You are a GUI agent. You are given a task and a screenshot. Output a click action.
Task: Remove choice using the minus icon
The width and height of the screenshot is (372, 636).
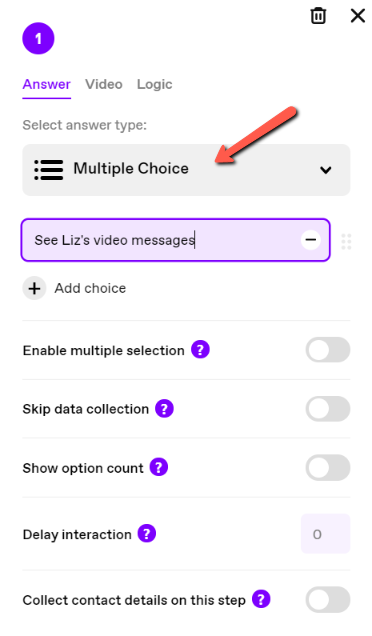pyautogui.click(x=311, y=240)
